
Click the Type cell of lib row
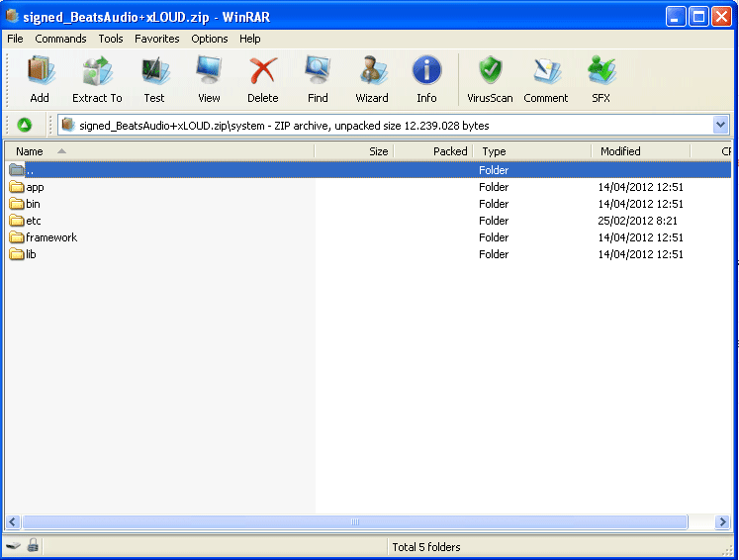(x=494, y=254)
